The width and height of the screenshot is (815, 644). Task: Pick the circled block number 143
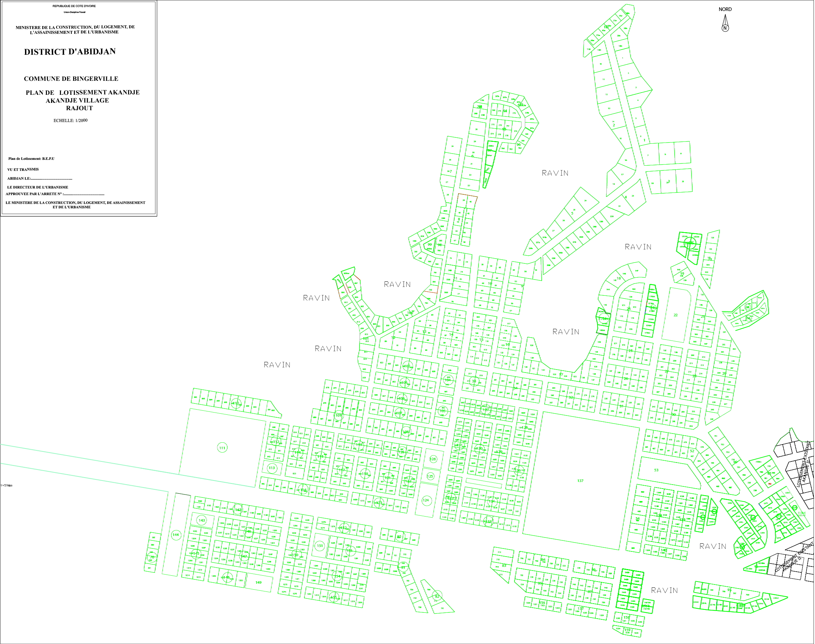[x=202, y=520]
